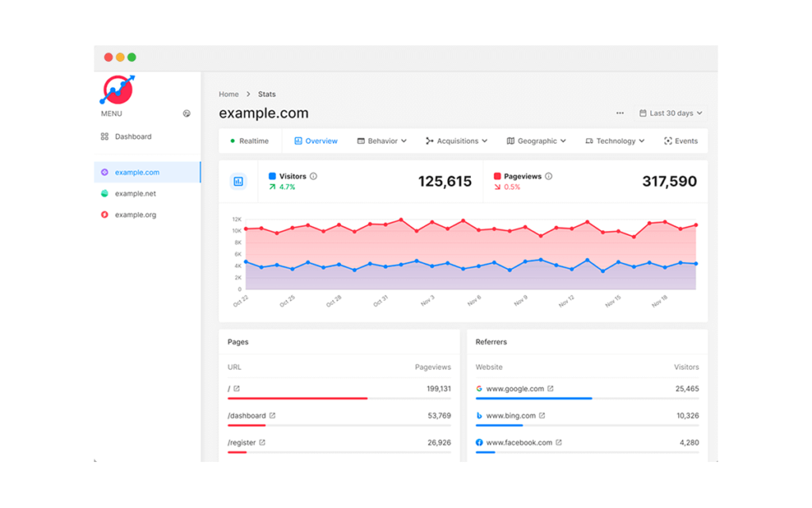Click the 125,615 visitors total
The width and height of the screenshot is (812, 508).
click(445, 182)
